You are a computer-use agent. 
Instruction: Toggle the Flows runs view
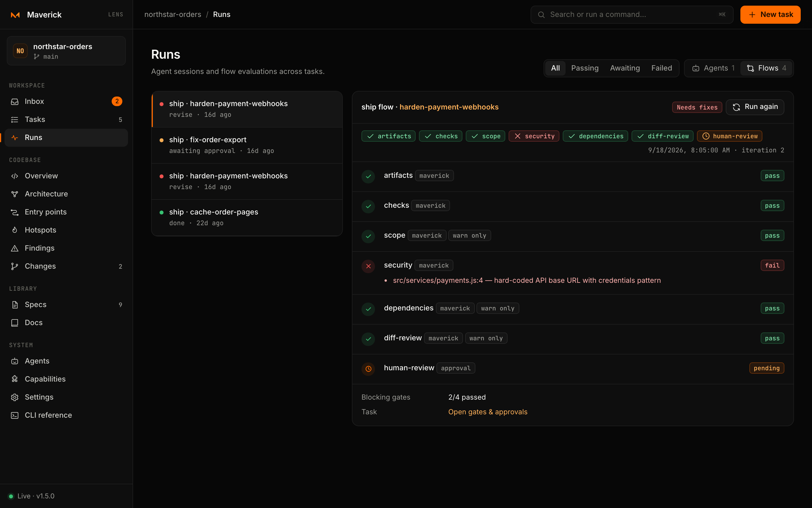[x=766, y=68]
